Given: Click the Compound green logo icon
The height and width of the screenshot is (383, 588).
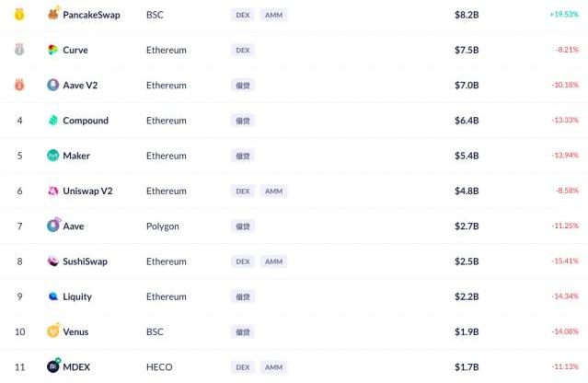Looking at the screenshot, I should (x=53, y=121).
